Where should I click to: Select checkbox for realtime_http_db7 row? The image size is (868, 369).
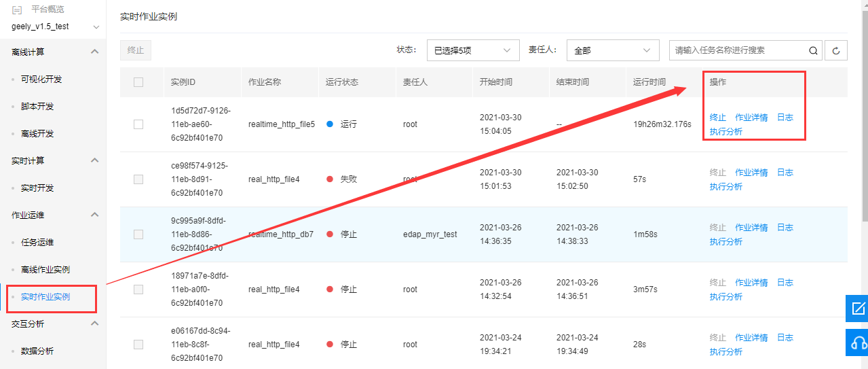pyautogui.click(x=138, y=234)
